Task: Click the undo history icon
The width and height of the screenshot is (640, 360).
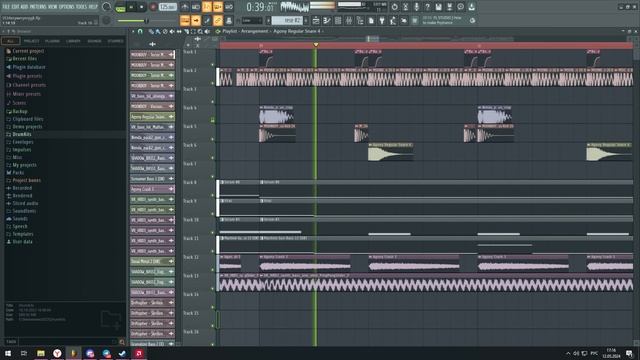Action: (x=394, y=7)
